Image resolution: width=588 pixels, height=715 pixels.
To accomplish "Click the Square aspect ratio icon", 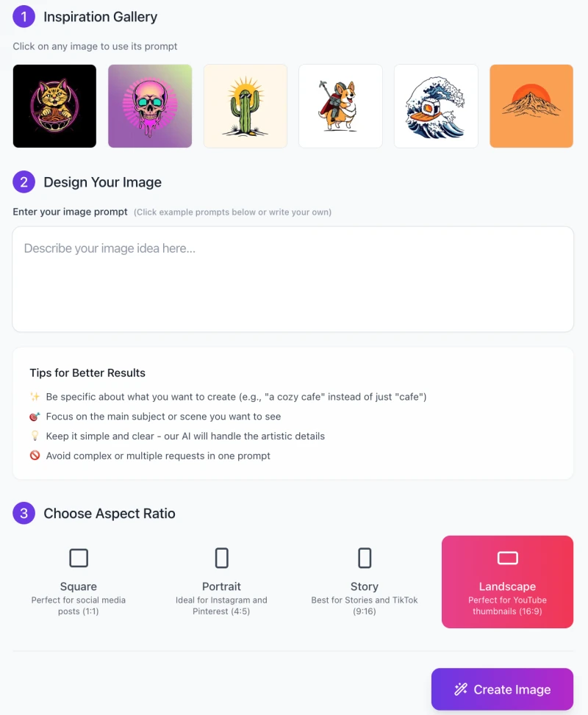I will click(79, 558).
